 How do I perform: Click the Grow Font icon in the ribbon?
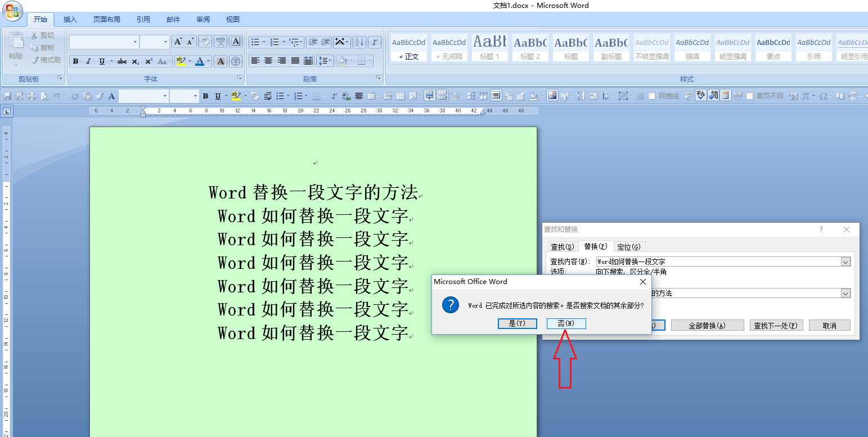tap(178, 42)
